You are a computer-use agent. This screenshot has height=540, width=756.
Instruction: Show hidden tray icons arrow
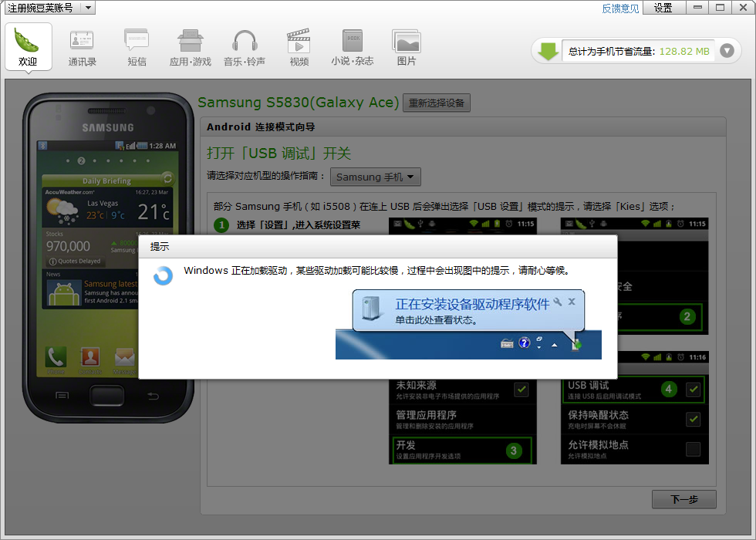pyautogui.click(x=555, y=345)
